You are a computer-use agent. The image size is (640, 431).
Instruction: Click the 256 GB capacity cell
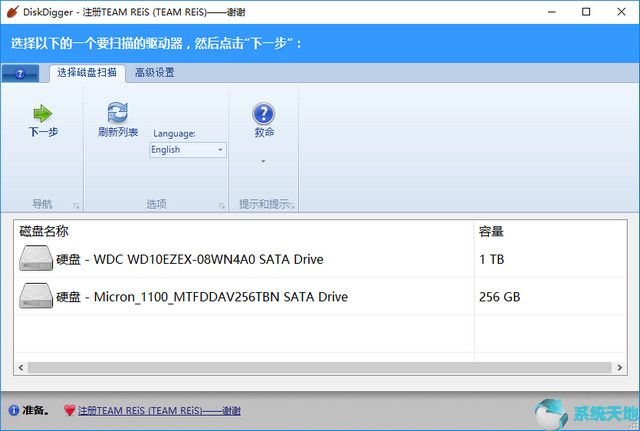(500, 297)
